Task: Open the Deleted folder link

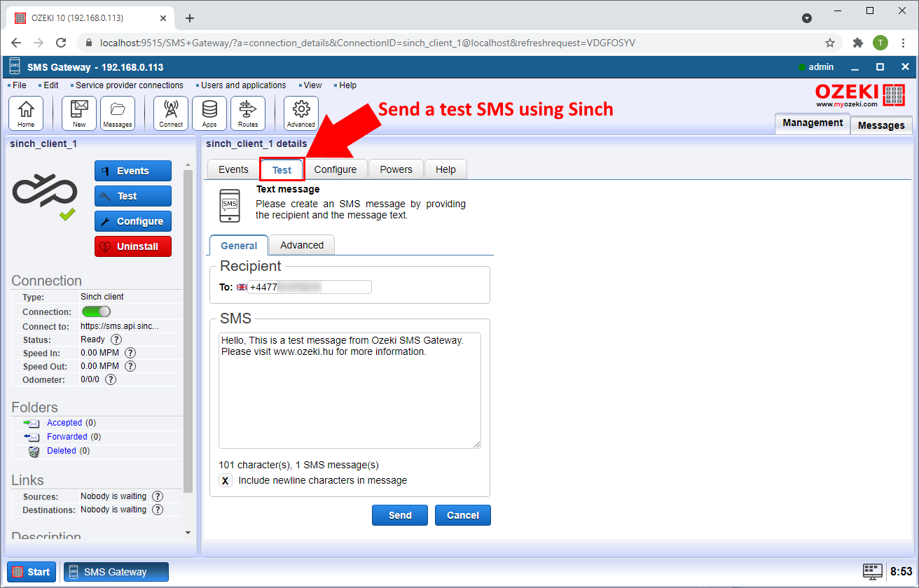Action: 62,451
